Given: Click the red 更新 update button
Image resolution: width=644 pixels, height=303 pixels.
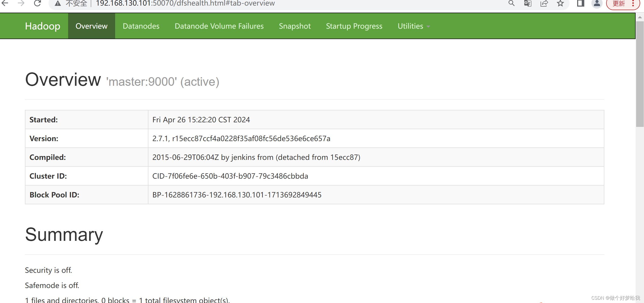Looking at the screenshot, I should (x=619, y=4).
